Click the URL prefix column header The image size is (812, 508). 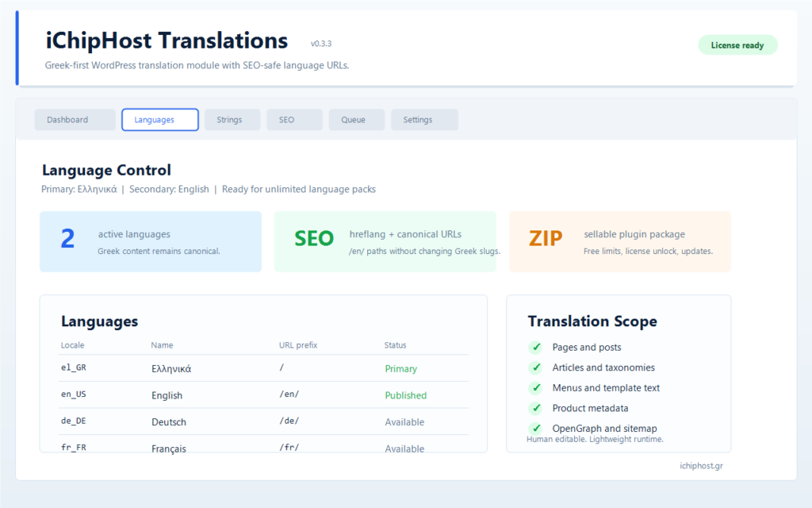point(298,345)
